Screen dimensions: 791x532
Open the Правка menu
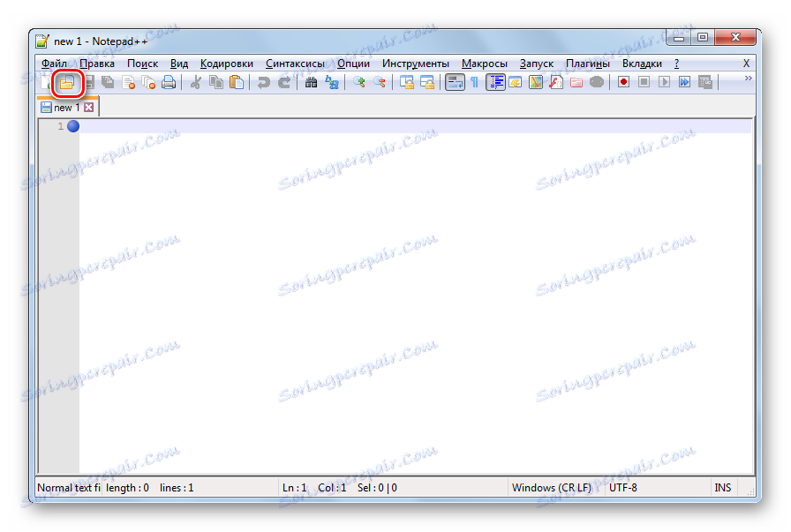(x=97, y=64)
